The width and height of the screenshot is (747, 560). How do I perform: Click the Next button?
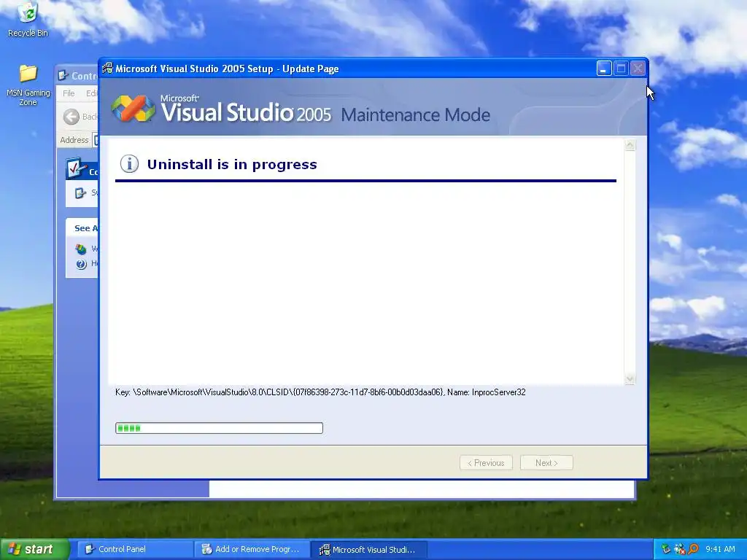(x=546, y=463)
